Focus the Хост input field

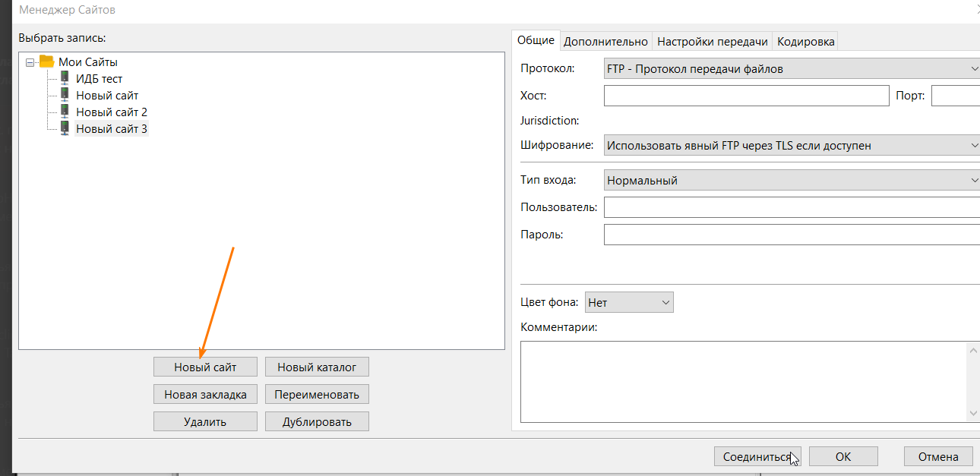coord(746,96)
